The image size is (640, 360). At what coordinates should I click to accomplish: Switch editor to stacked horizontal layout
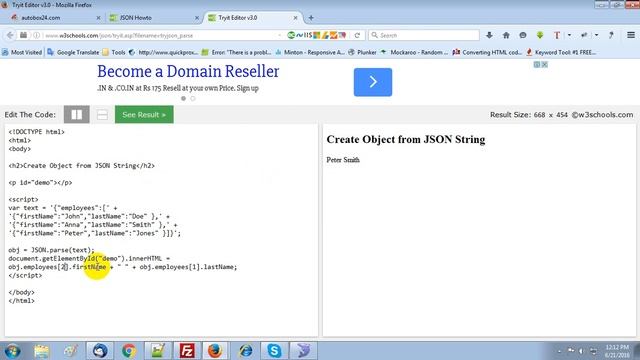coord(102,115)
